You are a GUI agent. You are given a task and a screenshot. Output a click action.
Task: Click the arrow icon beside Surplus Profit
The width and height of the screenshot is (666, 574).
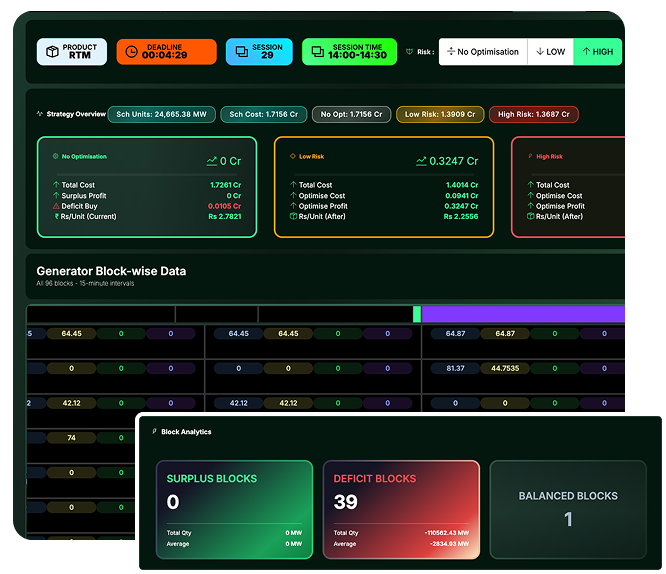(x=56, y=195)
